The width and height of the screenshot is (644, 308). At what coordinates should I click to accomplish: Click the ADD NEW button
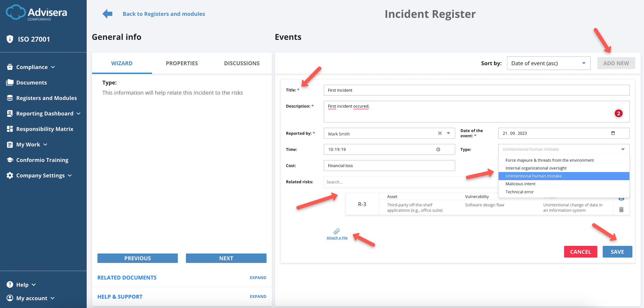pos(616,63)
